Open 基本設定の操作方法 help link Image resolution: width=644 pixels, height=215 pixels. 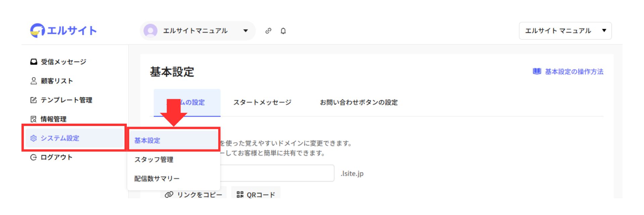(x=568, y=72)
